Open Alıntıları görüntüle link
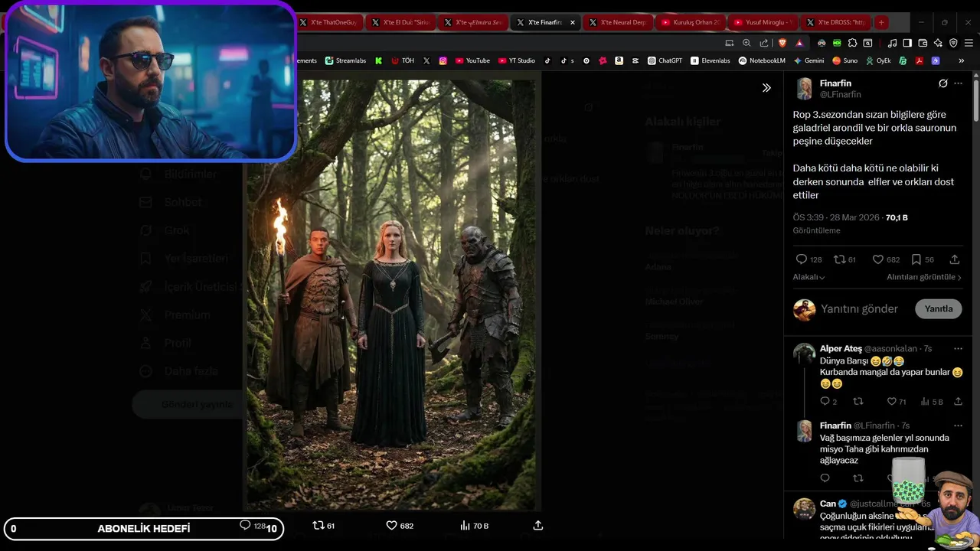Viewport: 980px width, 551px height. pos(924,277)
